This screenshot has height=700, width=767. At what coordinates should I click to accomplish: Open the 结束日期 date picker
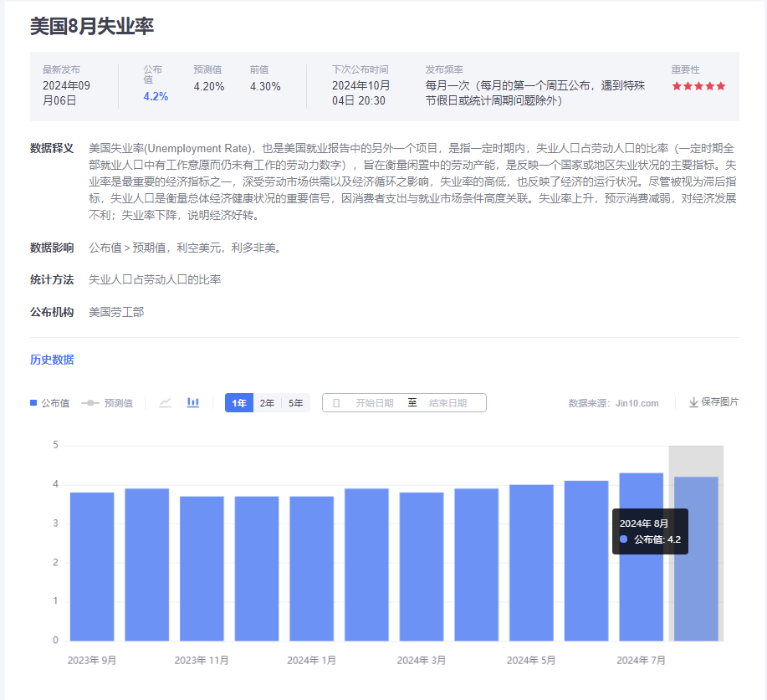click(x=447, y=403)
